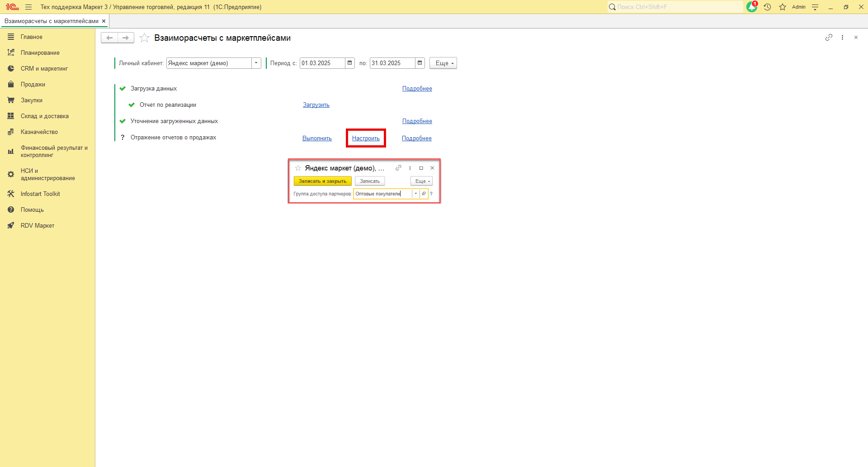Viewport: 868px width, 467px height.
Task: Click Подробнее for Загрузка данных
Action: coord(417,88)
